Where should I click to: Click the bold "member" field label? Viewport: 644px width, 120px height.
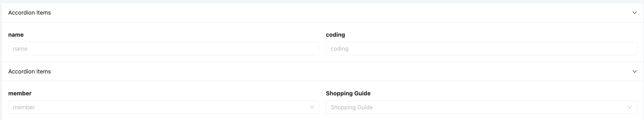(x=20, y=93)
